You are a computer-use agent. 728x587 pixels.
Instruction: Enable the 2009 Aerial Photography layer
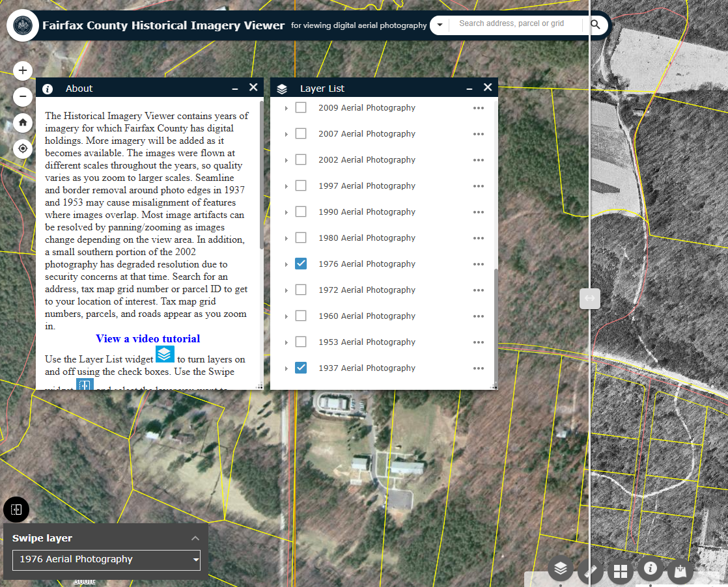(x=301, y=107)
